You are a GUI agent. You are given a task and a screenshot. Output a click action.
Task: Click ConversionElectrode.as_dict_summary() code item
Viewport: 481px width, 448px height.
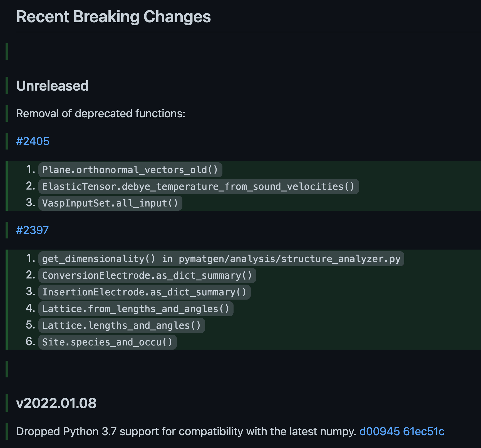147,275
